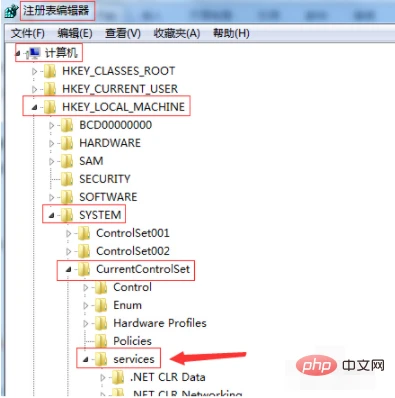395x398 pixels.
Task: Click the Policies folder icon
Action: [x=101, y=341]
